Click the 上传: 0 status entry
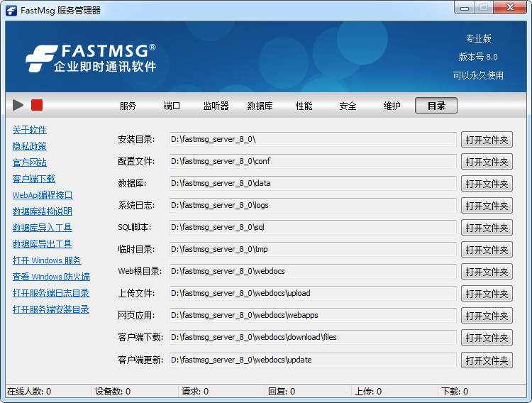Image resolution: width=532 pixels, height=403 pixels. click(x=368, y=392)
